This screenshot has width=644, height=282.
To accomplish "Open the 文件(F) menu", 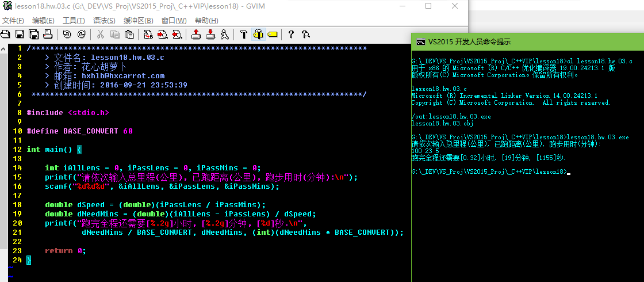I will pyautogui.click(x=13, y=21).
